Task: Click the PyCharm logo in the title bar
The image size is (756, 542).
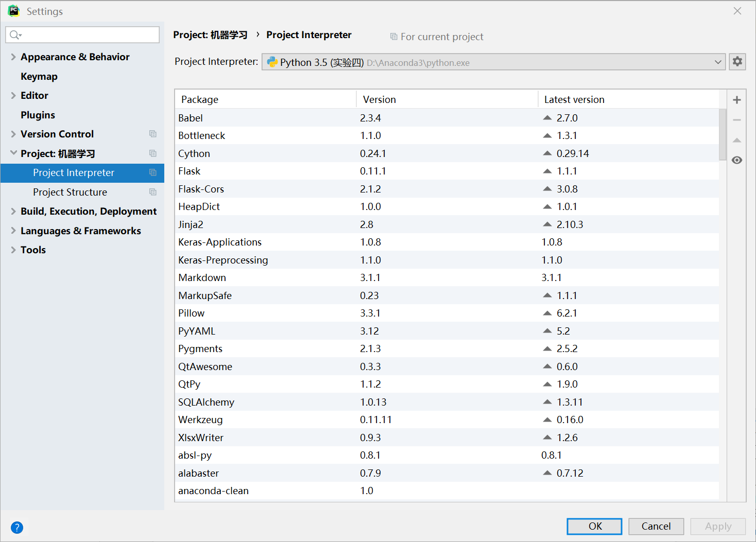Action: [x=13, y=11]
